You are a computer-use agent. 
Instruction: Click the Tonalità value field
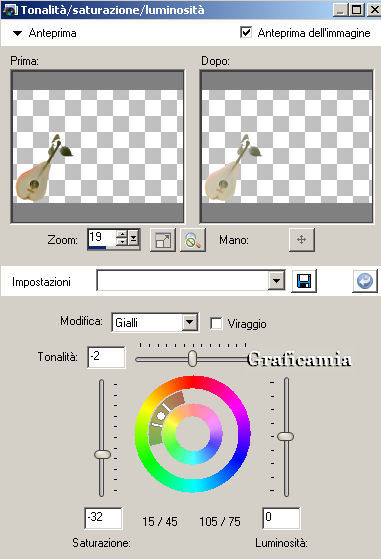point(106,357)
